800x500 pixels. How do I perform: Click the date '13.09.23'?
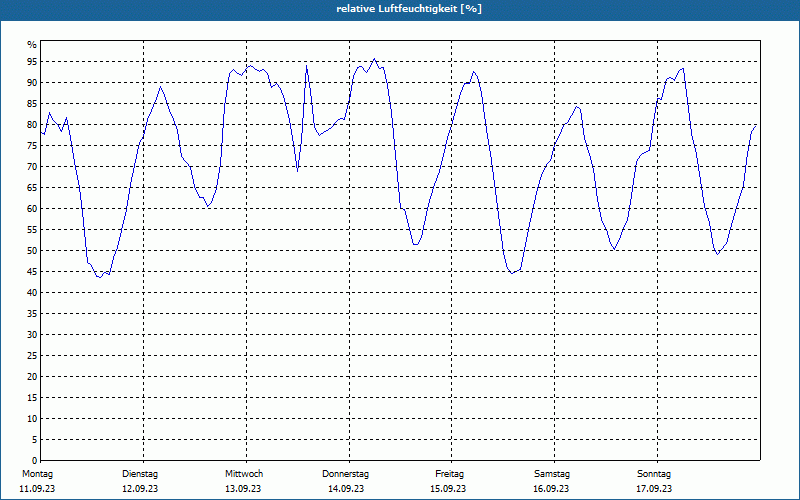(x=243, y=489)
